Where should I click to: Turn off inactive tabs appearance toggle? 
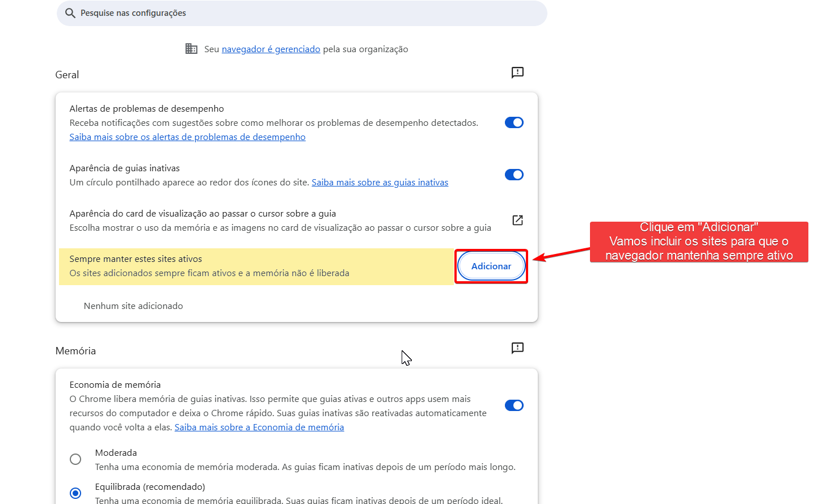[x=514, y=175]
